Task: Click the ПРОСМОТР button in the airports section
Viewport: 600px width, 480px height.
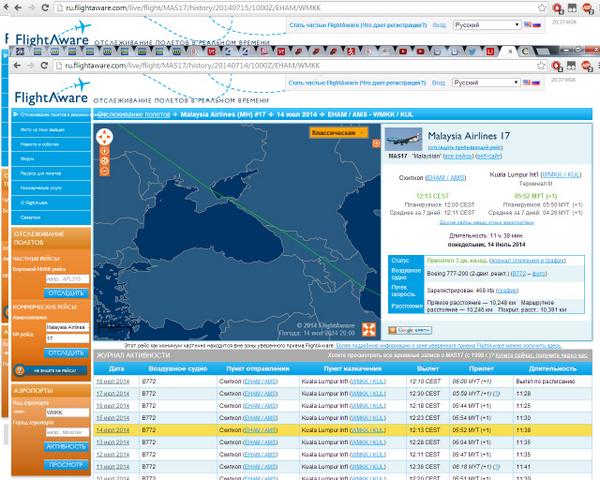Action: click(x=66, y=465)
